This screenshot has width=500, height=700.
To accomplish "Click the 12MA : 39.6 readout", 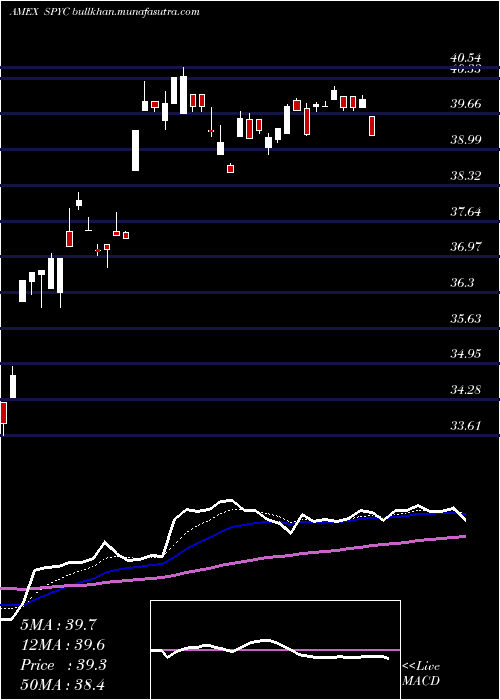I will [x=63, y=645].
